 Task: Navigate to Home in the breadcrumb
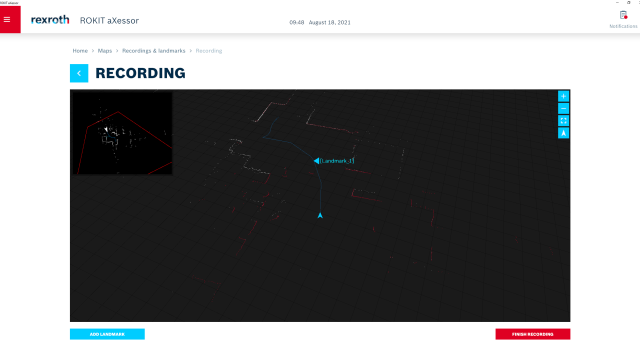80,51
